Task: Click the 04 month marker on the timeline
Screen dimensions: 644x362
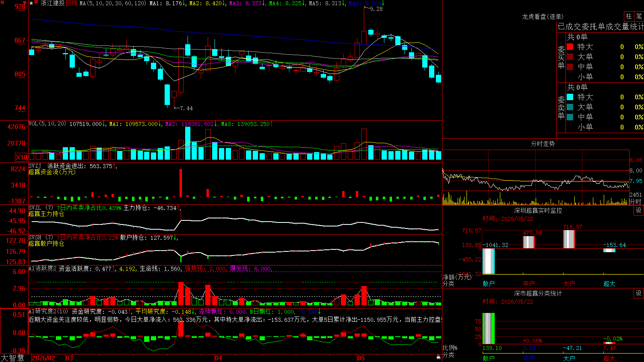Action: point(219,358)
